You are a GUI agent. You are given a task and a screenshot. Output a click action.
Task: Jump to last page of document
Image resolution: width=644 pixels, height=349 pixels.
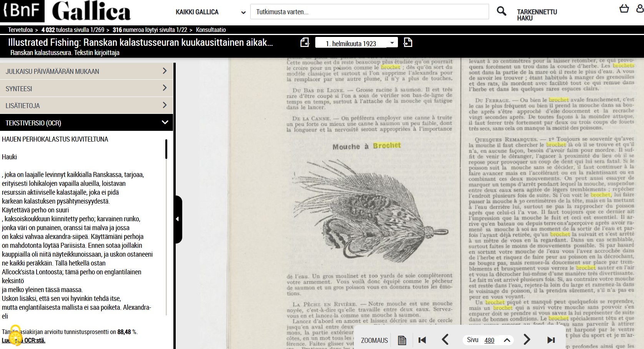click(x=551, y=340)
